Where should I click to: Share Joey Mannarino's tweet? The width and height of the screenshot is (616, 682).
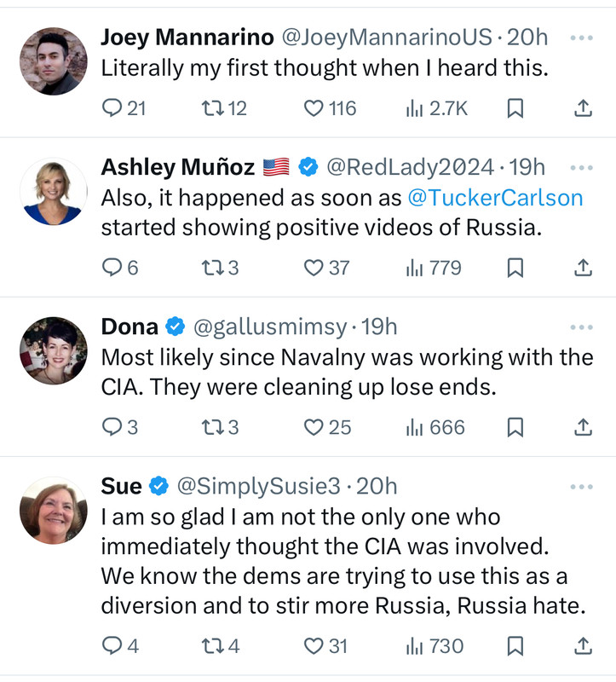(583, 107)
